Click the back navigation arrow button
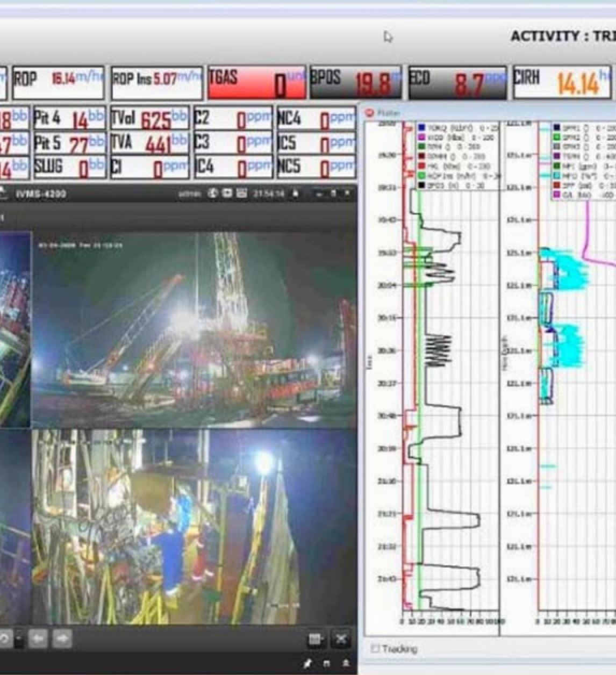Image resolution: width=616 pixels, height=675 pixels. [x=37, y=638]
